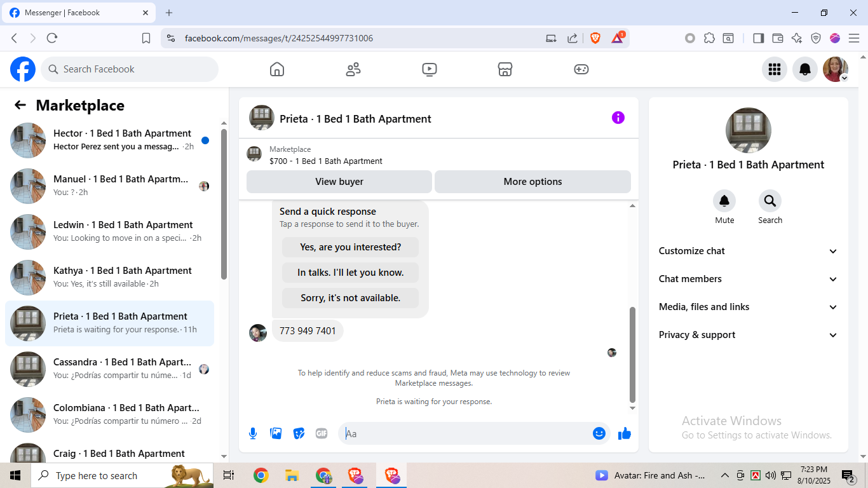Send quick response "Yes, are you interested?"

coord(350,247)
